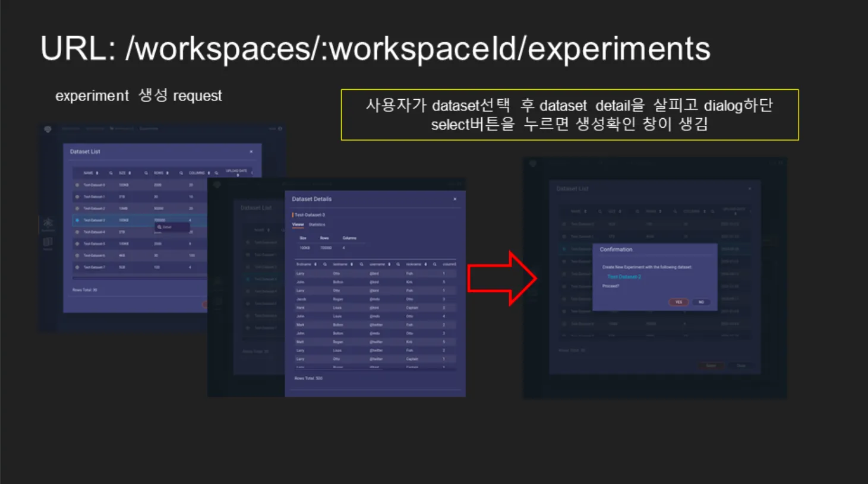Select the Test-Dataset-3 radio button
The height and width of the screenshot is (484, 868).
point(77,220)
